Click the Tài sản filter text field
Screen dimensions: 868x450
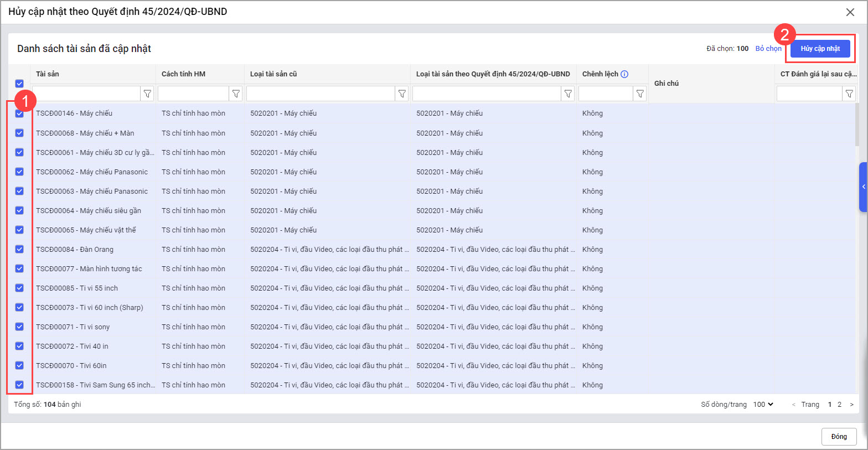(86, 94)
